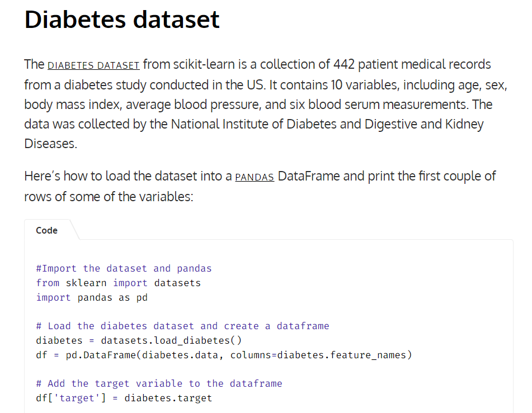Click the Diabetes dataset heading
The width and height of the screenshot is (532, 413).
coord(122,20)
